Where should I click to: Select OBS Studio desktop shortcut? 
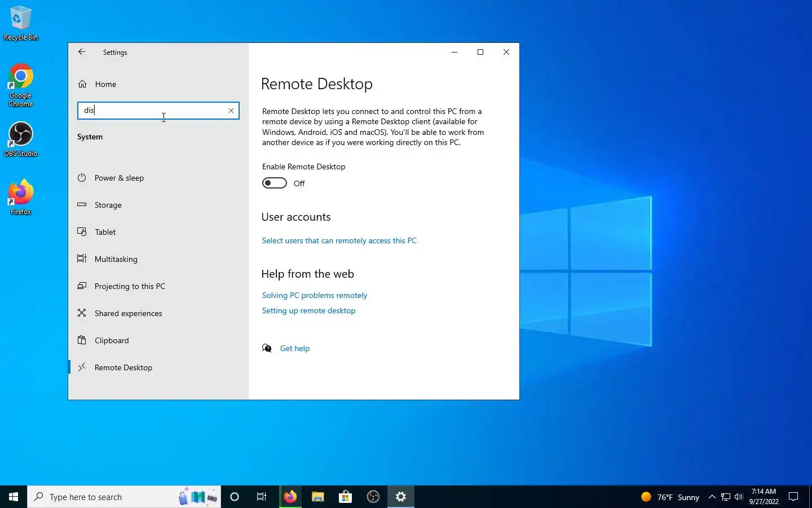pyautogui.click(x=21, y=139)
